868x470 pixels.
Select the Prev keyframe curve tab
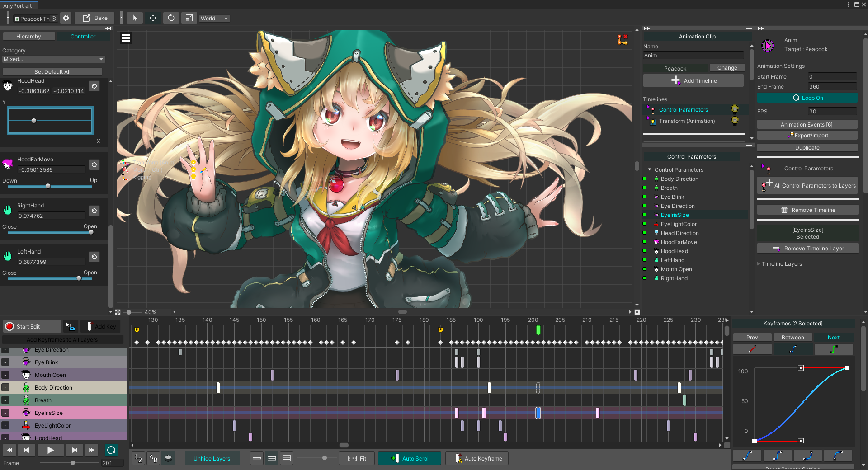click(x=752, y=337)
